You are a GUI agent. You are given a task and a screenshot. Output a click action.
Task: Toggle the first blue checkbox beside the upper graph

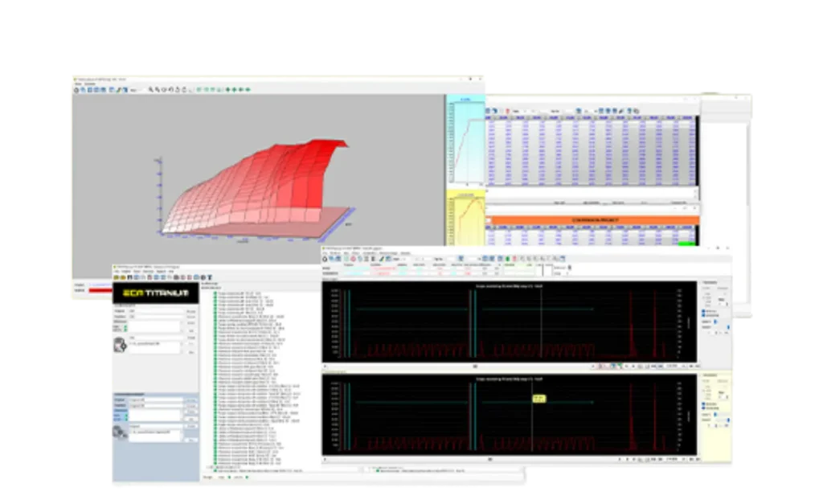click(704, 309)
